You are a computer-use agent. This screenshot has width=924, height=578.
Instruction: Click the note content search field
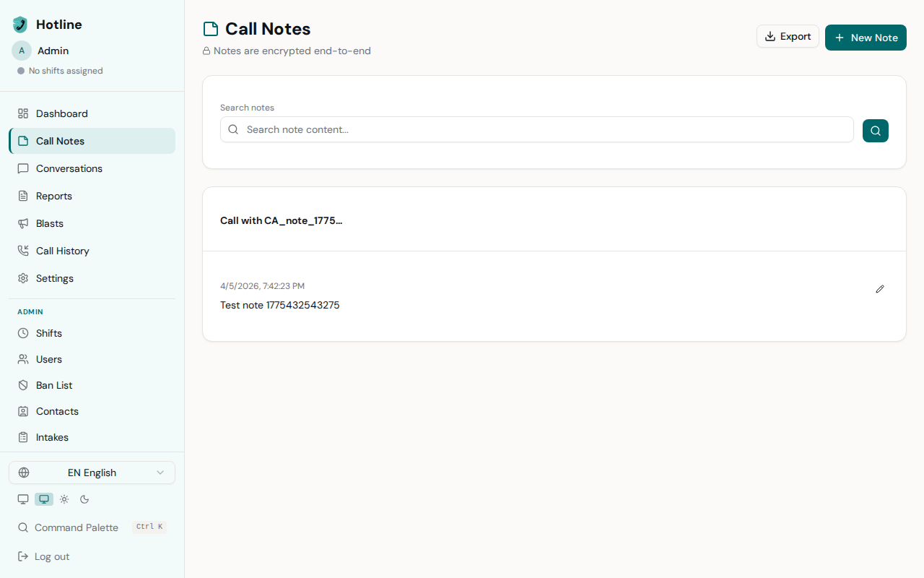tap(536, 129)
